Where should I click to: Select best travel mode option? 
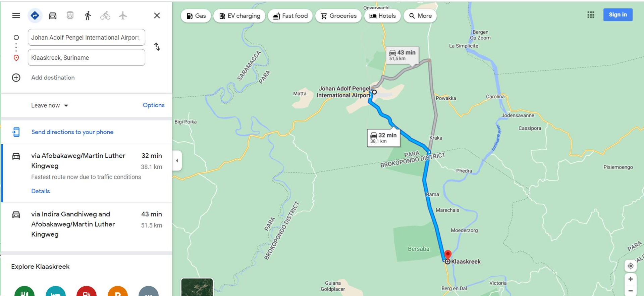tap(35, 15)
